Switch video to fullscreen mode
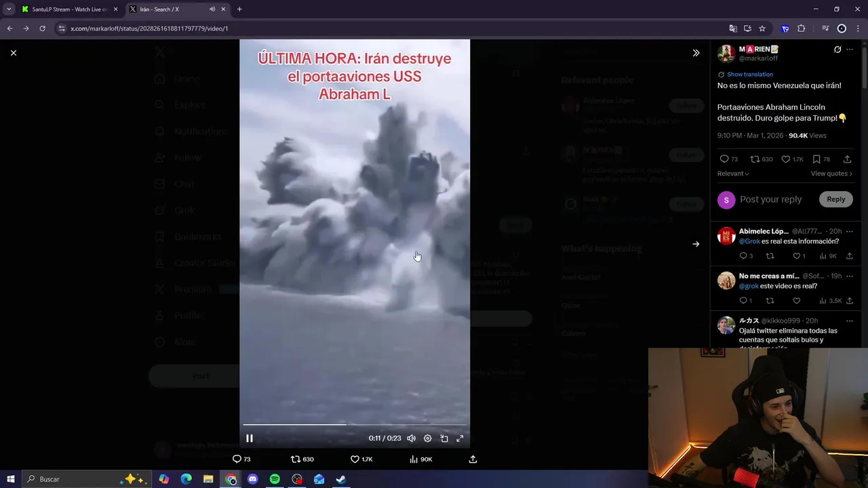 pos(460,439)
